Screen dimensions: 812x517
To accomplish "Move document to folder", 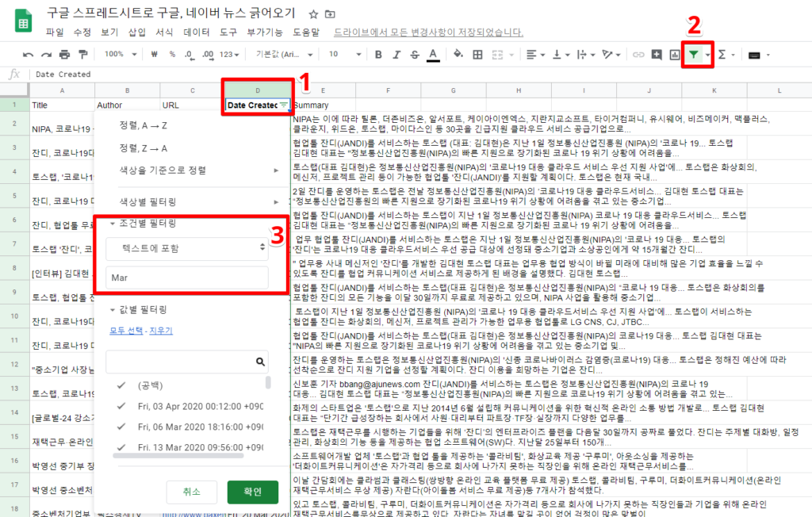I will [x=330, y=14].
